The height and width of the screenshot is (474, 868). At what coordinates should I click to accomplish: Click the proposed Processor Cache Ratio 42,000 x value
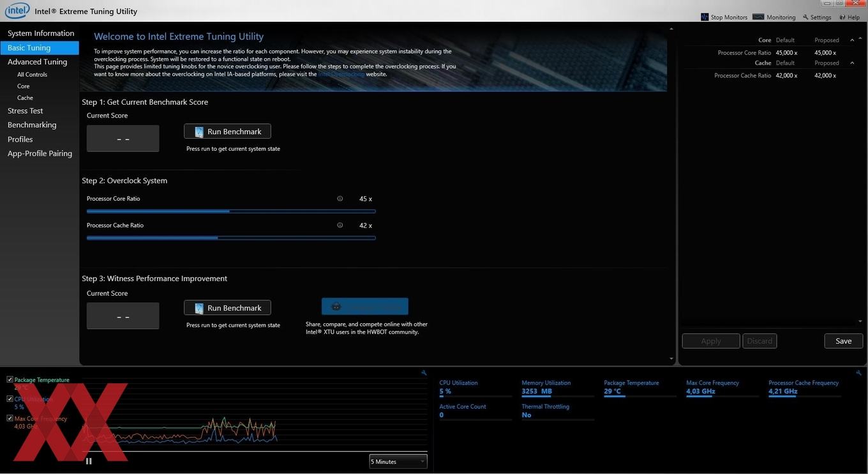(825, 75)
